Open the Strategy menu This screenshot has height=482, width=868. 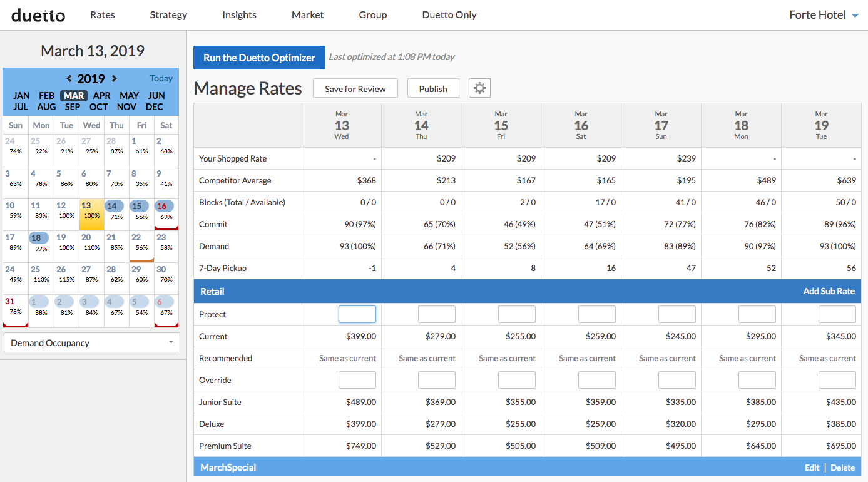pyautogui.click(x=168, y=15)
